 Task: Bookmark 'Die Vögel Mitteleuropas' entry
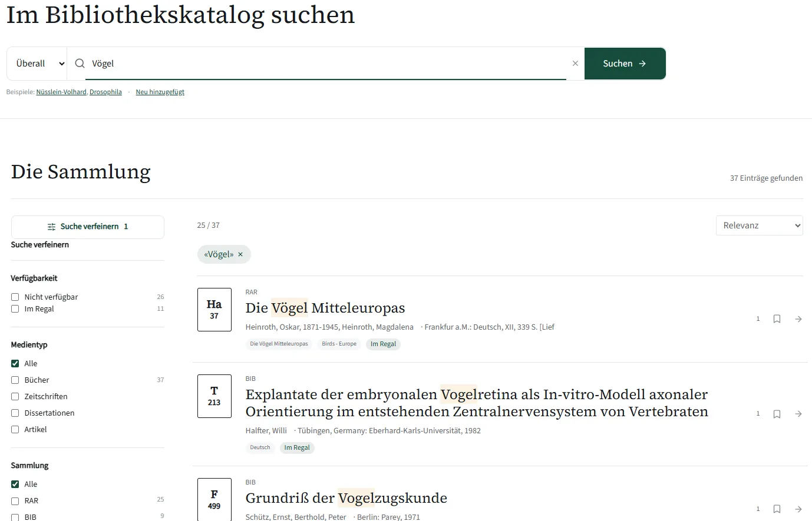tap(777, 319)
